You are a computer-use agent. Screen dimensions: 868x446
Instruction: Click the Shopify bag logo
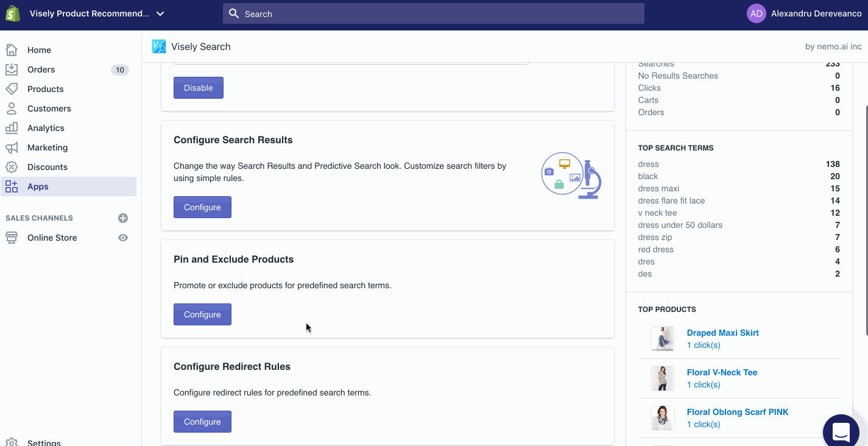coord(13,13)
